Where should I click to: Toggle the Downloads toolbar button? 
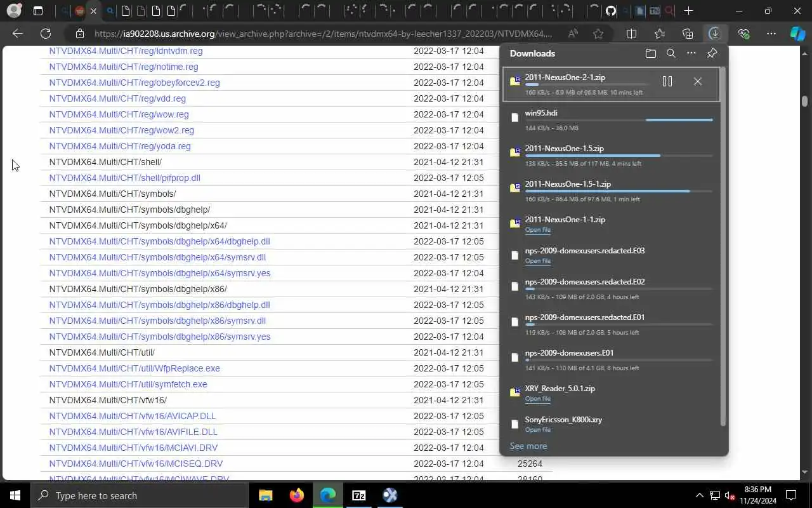click(x=715, y=34)
